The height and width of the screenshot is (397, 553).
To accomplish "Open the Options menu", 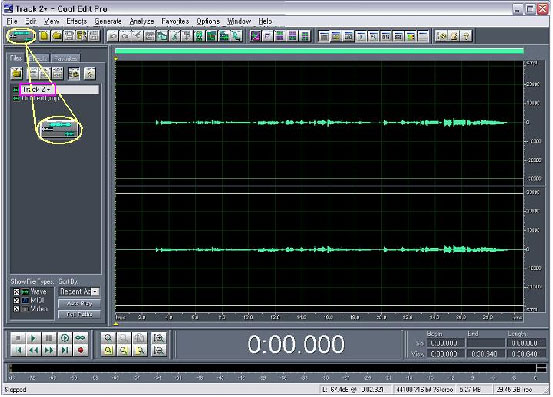I will click(x=208, y=21).
